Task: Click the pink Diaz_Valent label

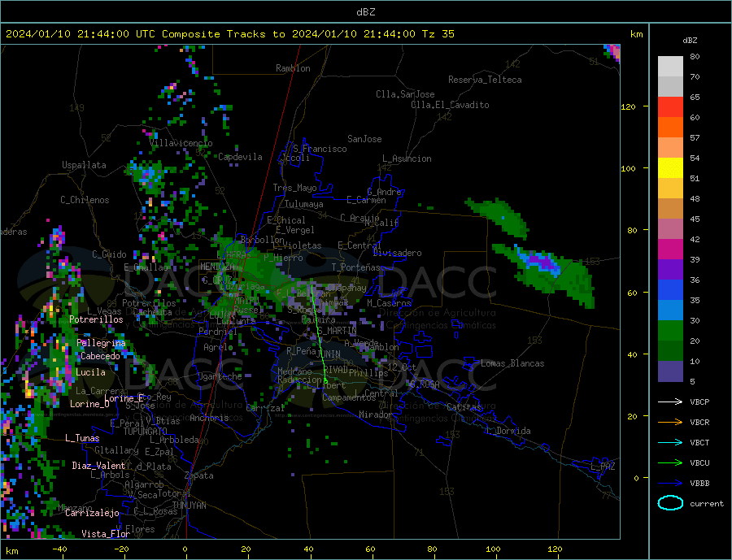Action: click(x=99, y=466)
